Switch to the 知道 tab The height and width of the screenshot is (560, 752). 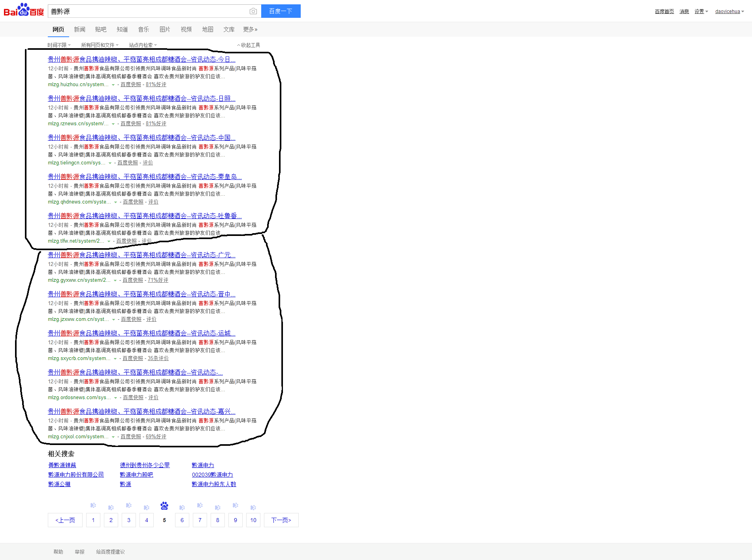point(122,29)
